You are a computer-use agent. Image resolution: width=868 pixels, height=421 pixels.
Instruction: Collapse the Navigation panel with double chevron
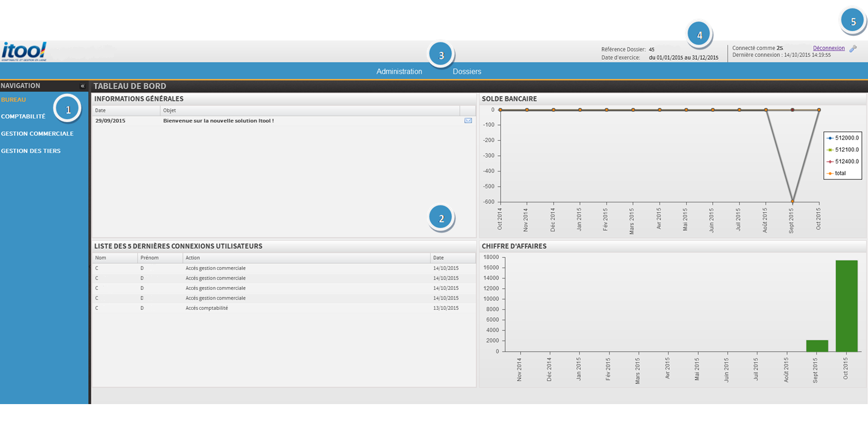pos(83,86)
